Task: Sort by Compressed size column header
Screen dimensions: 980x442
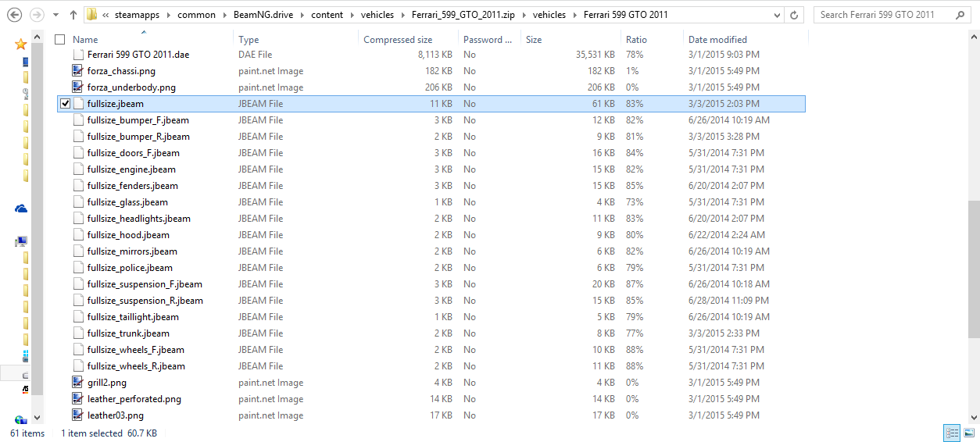Action: point(398,40)
